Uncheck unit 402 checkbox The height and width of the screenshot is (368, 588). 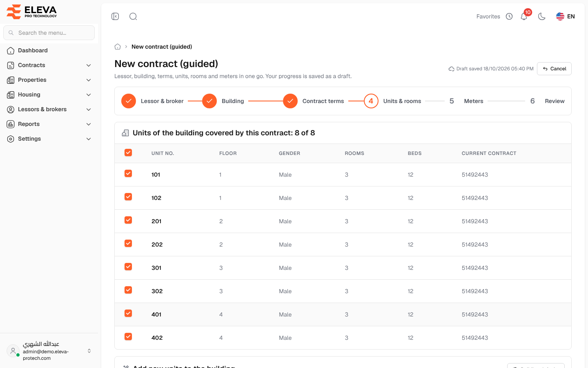[x=128, y=337]
